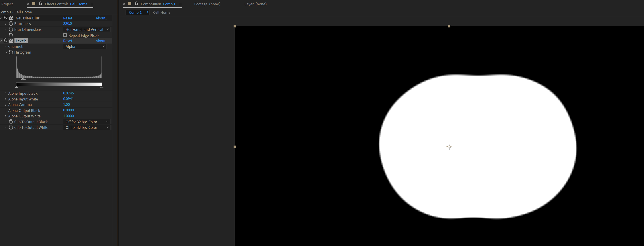This screenshot has width=644, height=246.
Task: Switch to the Project panel tab
Action: 7,4
